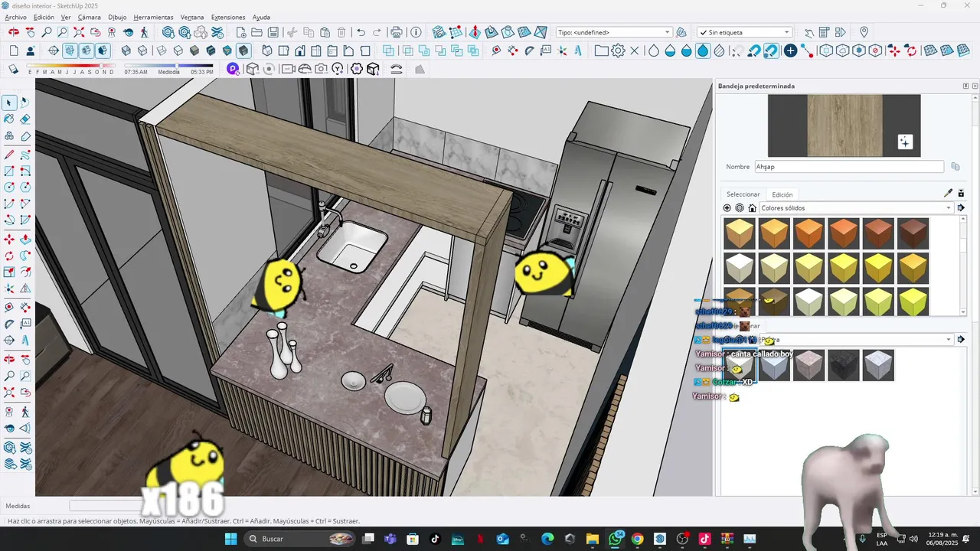Click the taskbar Buscar search box

[x=300, y=539]
